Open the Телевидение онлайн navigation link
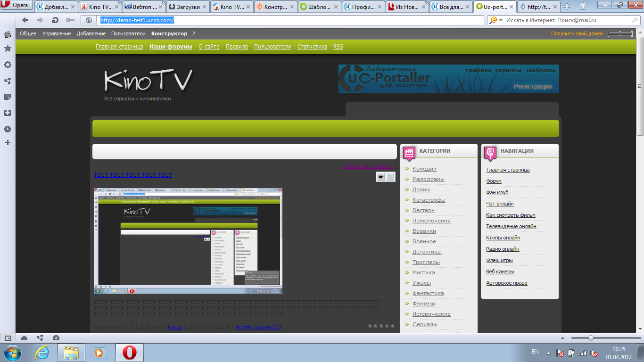 511,226
